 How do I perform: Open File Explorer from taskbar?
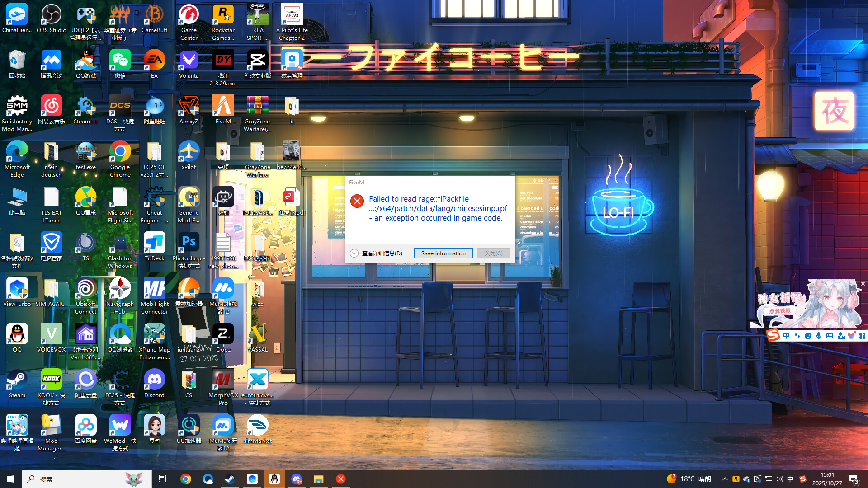pyautogui.click(x=319, y=479)
